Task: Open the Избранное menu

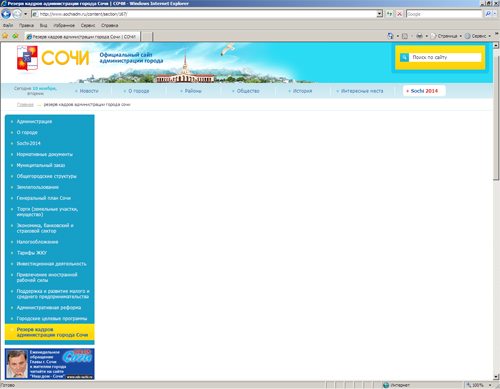Action: [x=64, y=25]
